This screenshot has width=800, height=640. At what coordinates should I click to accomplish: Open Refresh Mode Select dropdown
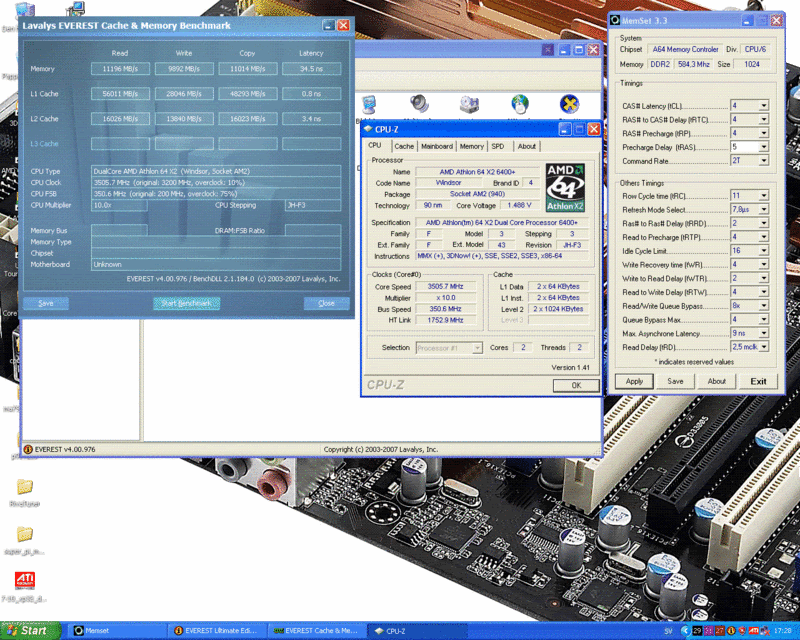point(763,209)
